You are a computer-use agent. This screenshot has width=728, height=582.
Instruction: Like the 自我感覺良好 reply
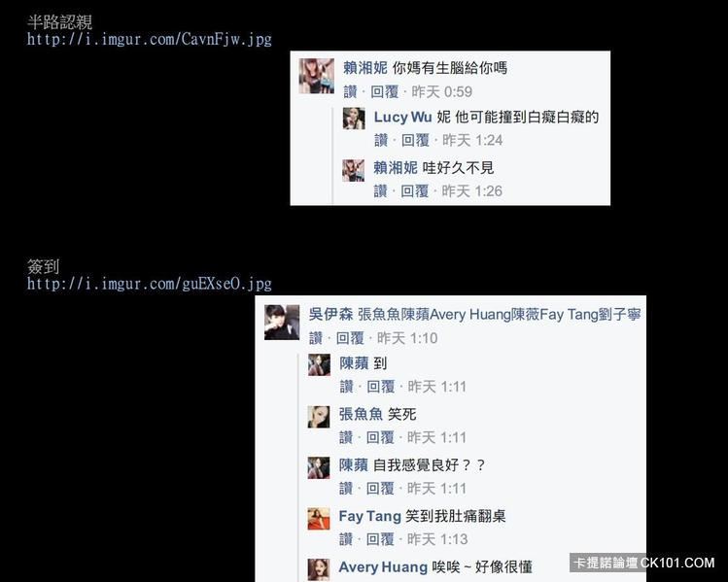(346, 489)
